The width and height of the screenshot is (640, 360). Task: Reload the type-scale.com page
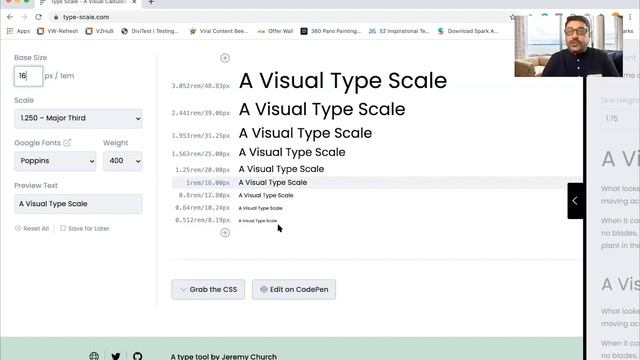[38, 17]
